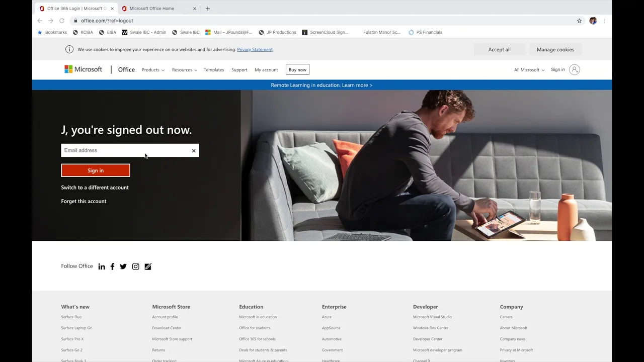Open the Office blog icon

pyautogui.click(x=148, y=266)
